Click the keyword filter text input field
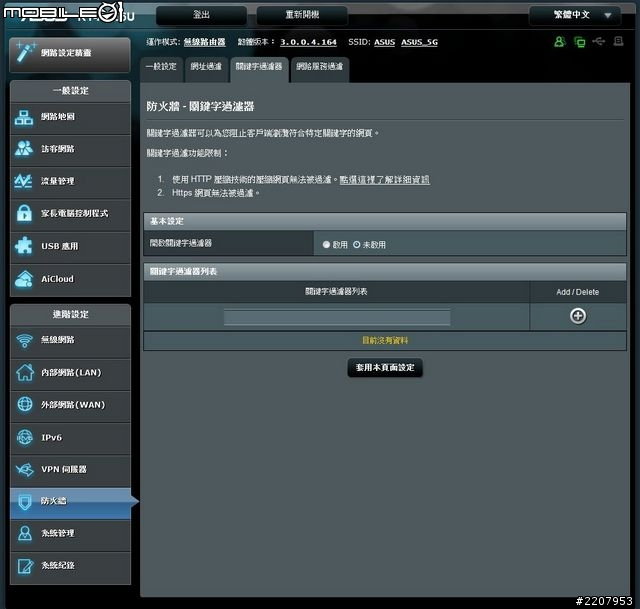The image size is (640, 609). (x=336, y=317)
